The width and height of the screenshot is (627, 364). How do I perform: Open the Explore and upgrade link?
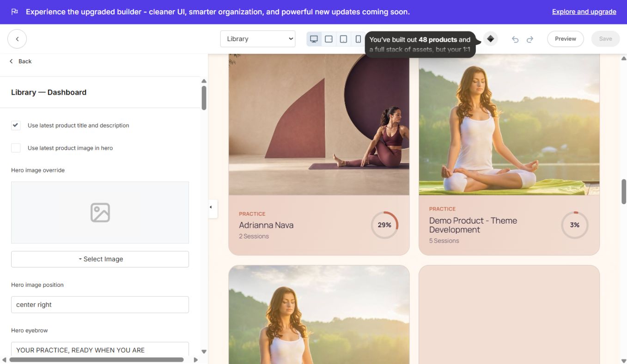pyautogui.click(x=584, y=12)
